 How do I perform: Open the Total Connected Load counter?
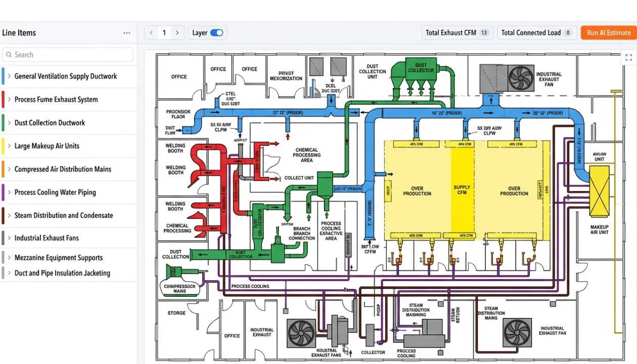click(537, 32)
